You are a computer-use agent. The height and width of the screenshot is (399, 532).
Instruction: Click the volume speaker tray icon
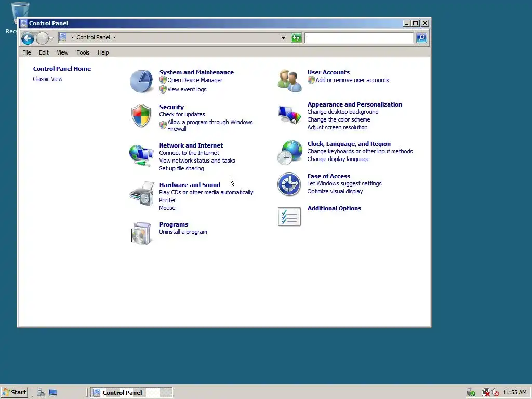tap(495, 393)
